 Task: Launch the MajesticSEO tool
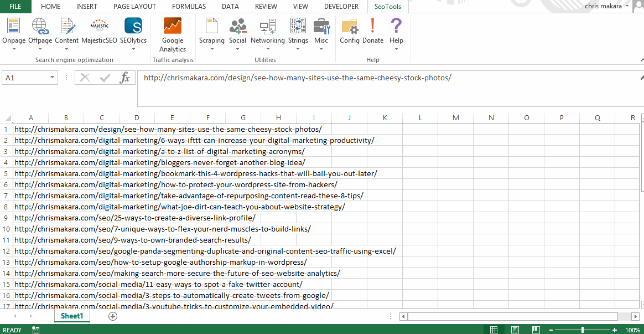tap(100, 25)
